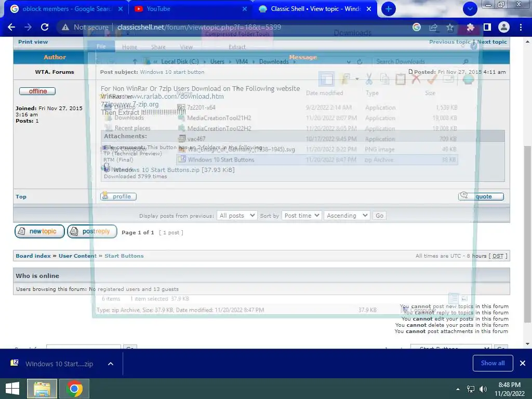Bookmark this page with the star icon
The height and width of the screenshot is (399, 532).
pyautogui.click(x=450, y=27)
